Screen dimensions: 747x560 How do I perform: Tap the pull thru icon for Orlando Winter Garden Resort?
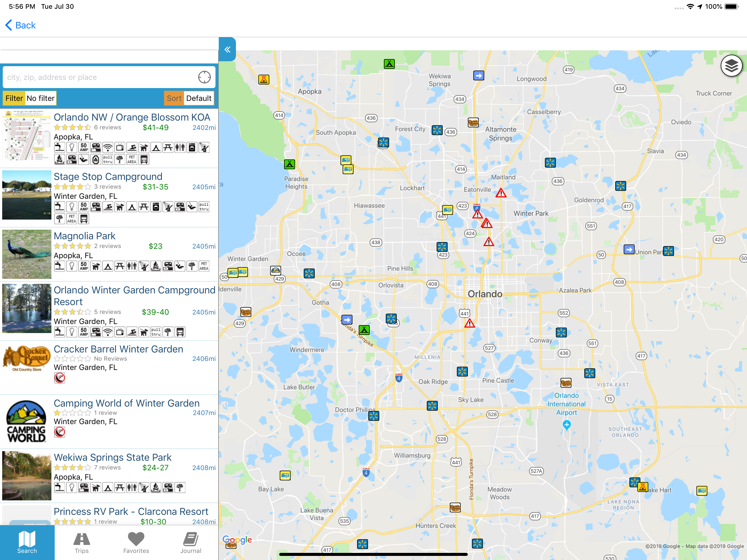tap(156, 332)
